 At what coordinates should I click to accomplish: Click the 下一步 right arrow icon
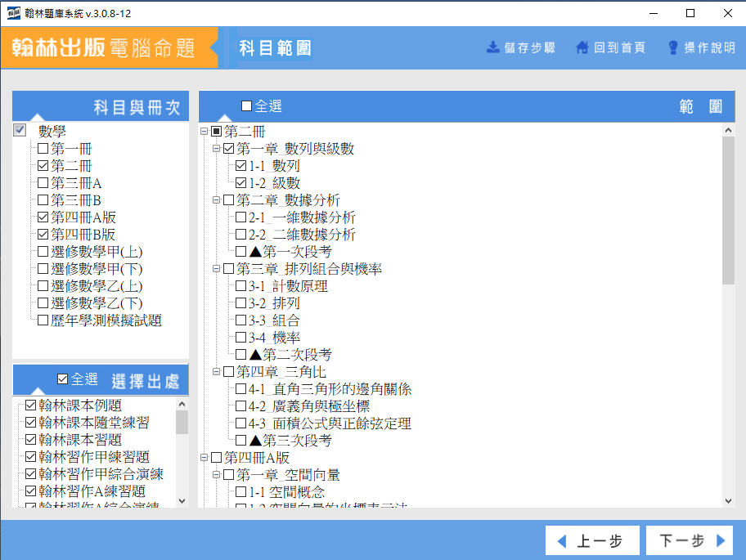click(x=721, y=540)
